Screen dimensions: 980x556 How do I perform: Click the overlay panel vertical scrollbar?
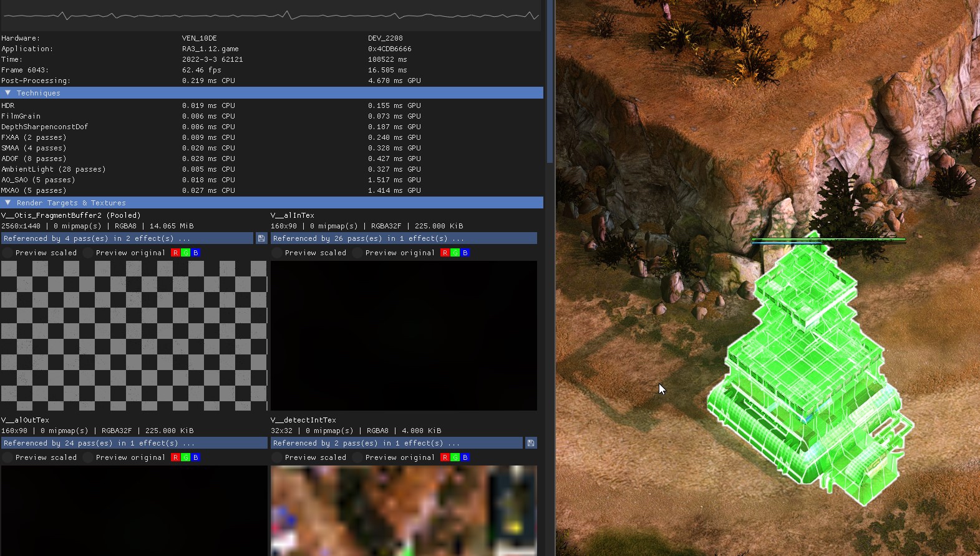tap(550, 81)
